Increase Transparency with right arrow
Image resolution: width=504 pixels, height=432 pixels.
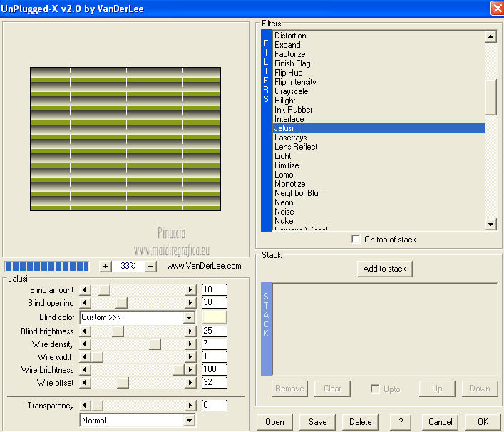pos(190,406)
